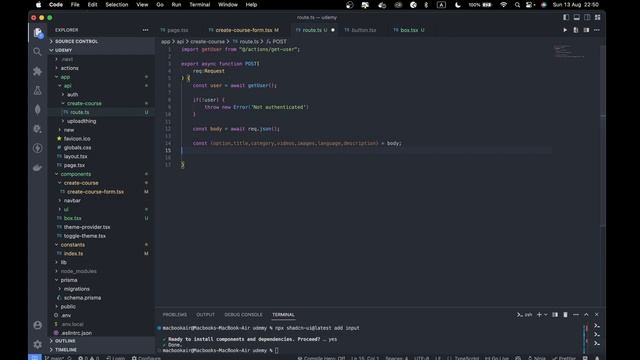
Task: Expand the SOURCE CONTROL section
Action: (x=101, y=41)
